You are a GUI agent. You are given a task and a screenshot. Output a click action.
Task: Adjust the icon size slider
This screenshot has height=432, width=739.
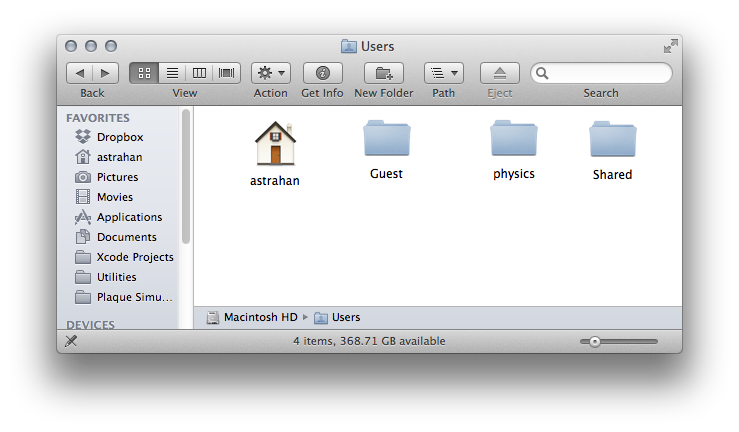pyautogui.click(x=595, y=341)
